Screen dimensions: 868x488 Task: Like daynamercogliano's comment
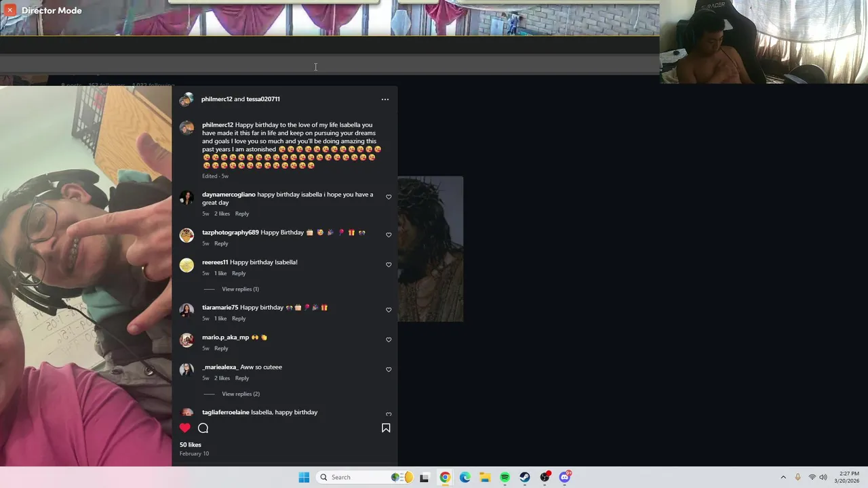coord(389,197)
